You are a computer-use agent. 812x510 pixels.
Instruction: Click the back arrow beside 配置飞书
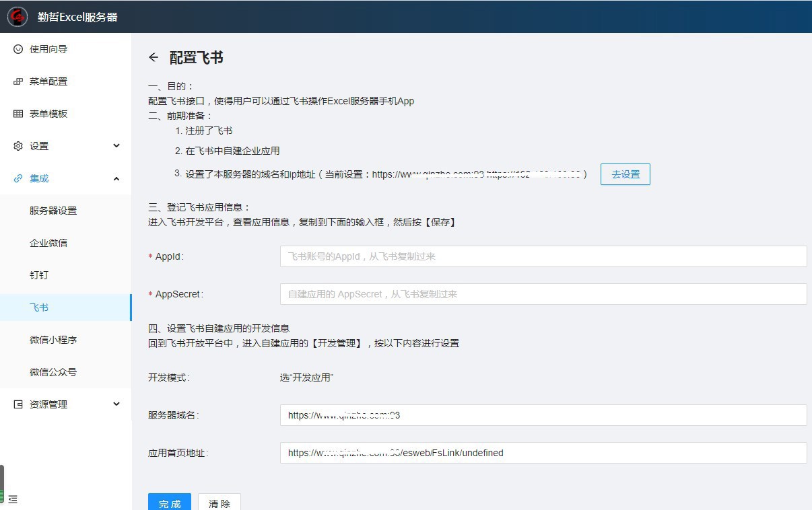tap(154, 58)
